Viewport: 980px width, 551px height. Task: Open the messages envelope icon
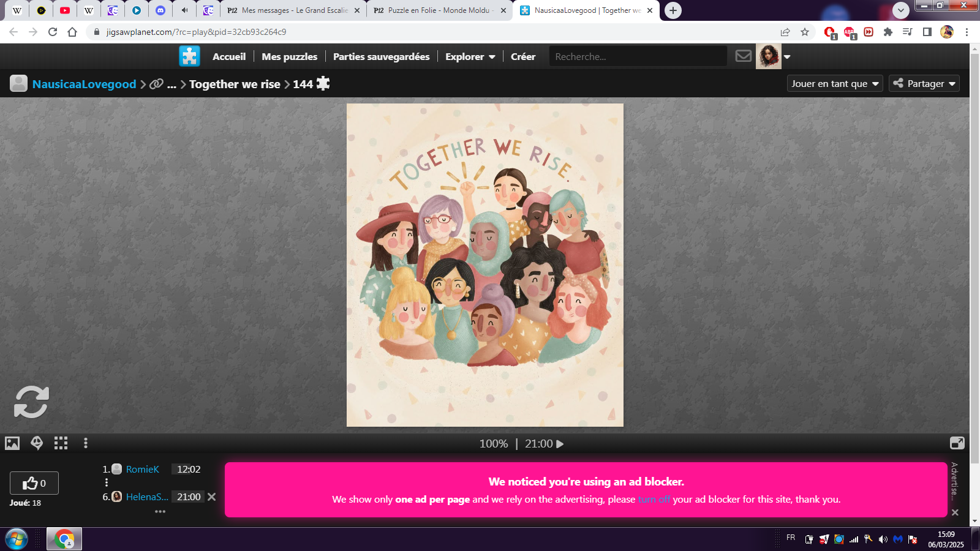743,56
